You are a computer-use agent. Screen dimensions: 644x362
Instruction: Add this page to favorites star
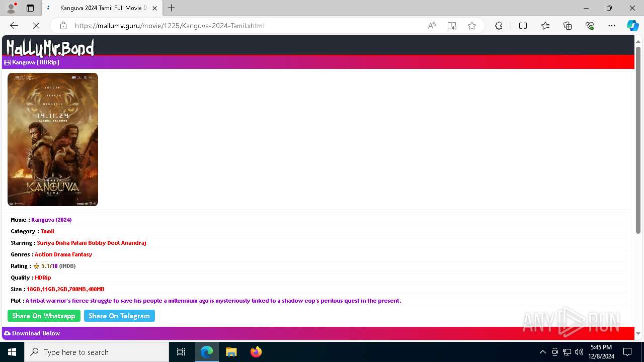472,26
